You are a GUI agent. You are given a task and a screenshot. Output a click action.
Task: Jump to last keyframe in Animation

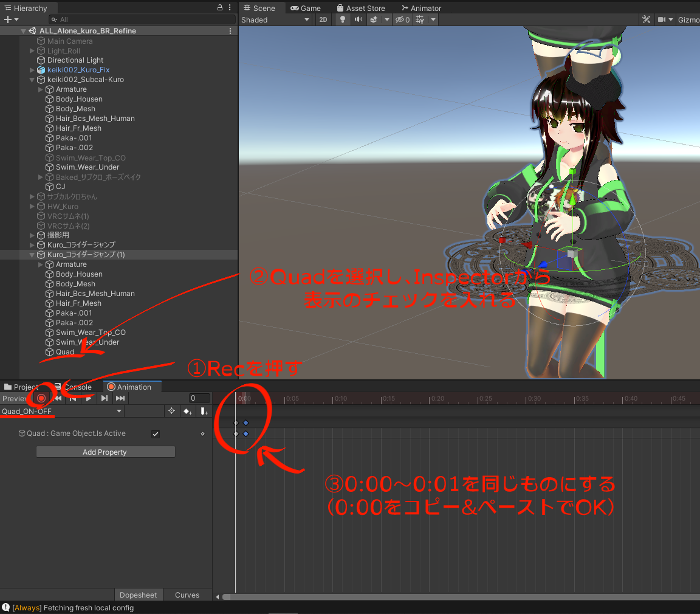click(x=120, y=398)
